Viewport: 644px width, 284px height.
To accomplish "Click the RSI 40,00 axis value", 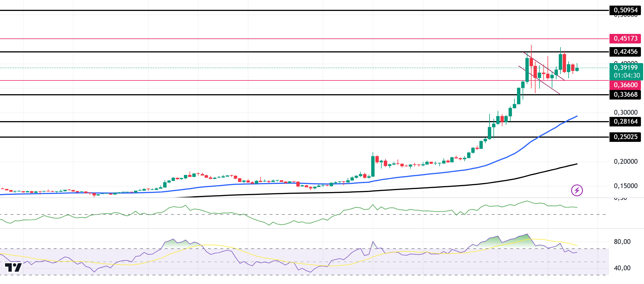I will [x=622, y=268].
